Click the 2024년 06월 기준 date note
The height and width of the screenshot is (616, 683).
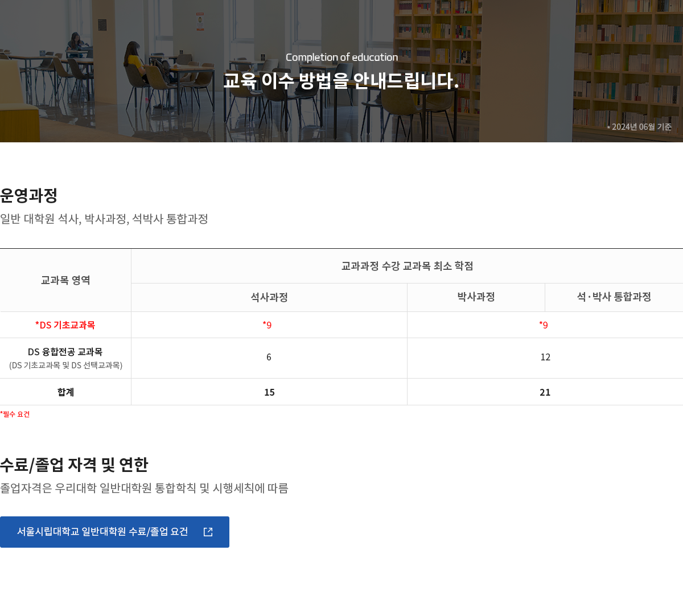click(639, 127)
